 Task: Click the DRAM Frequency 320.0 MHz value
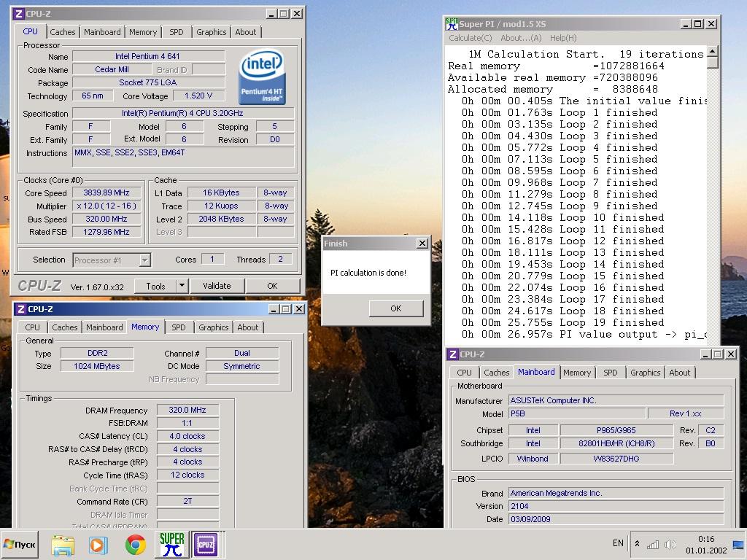tap(187, 410)
